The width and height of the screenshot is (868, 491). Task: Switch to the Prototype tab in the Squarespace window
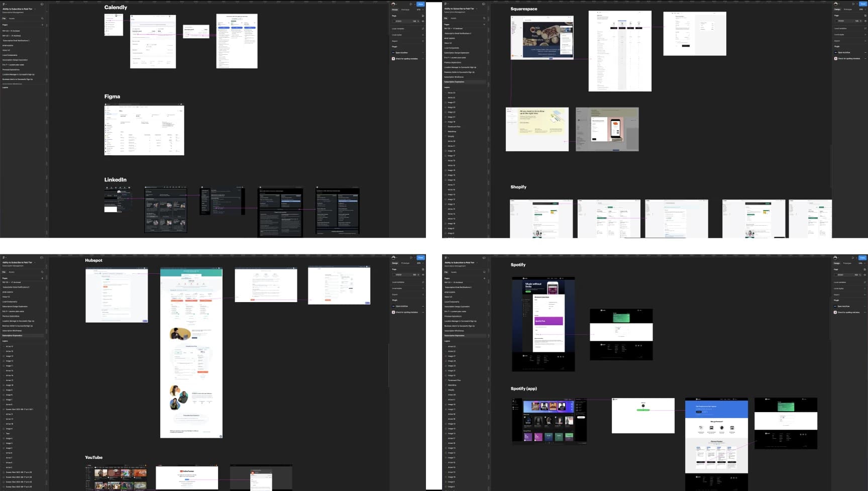click(847, 10)
